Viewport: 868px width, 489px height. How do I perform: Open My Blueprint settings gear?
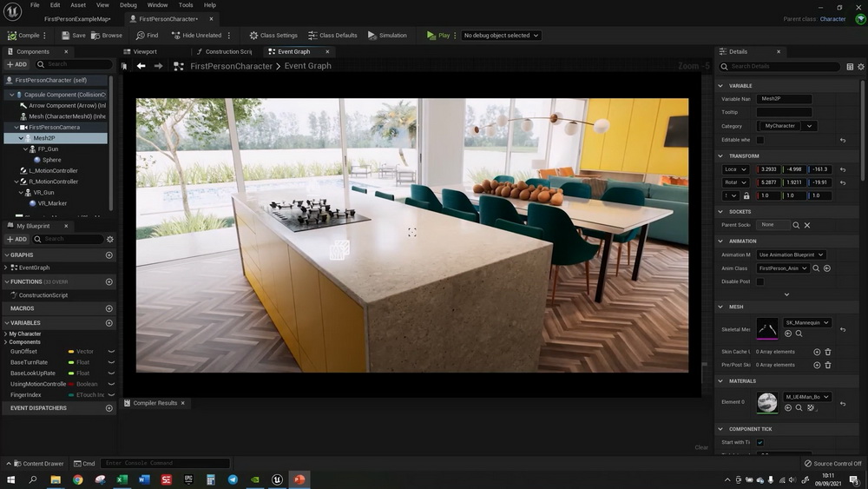coord(110,239)
